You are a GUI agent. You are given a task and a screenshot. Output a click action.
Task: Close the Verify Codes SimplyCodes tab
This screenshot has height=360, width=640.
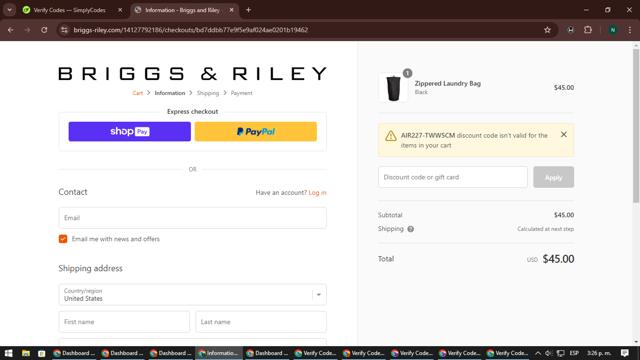point(120,10)
